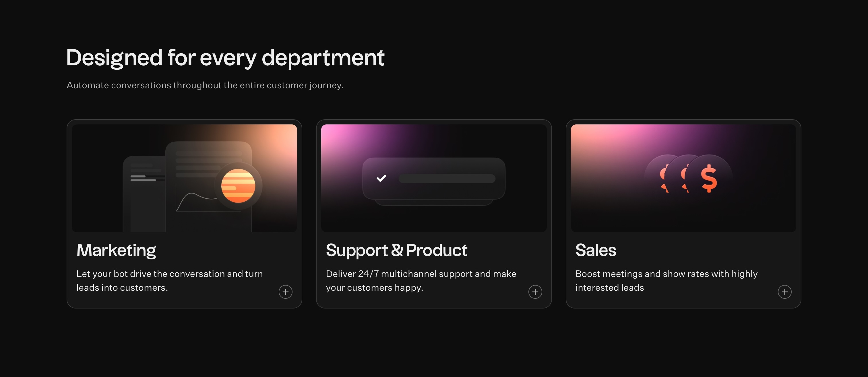Screen dimensions: 868x377
Task: Open the Sales card title
Action: pyautogui.click(x=596, y=250)
